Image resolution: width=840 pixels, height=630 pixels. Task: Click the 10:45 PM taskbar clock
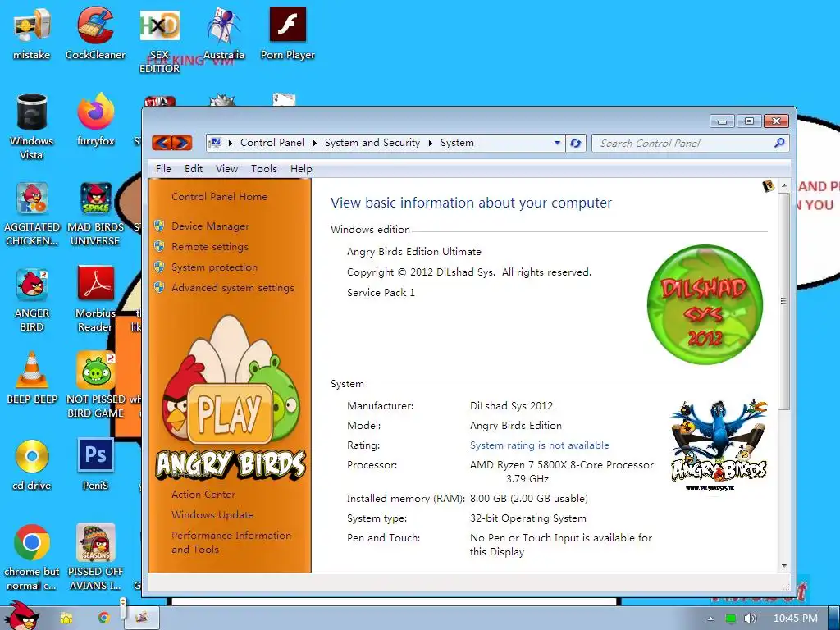[796, 619]
